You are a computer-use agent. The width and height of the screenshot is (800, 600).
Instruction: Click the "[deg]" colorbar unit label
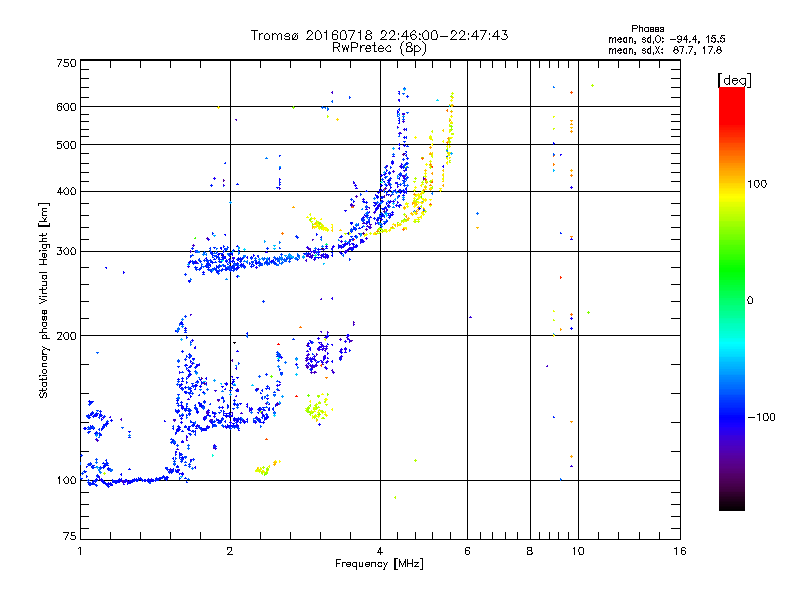click(x=734, y=80)
